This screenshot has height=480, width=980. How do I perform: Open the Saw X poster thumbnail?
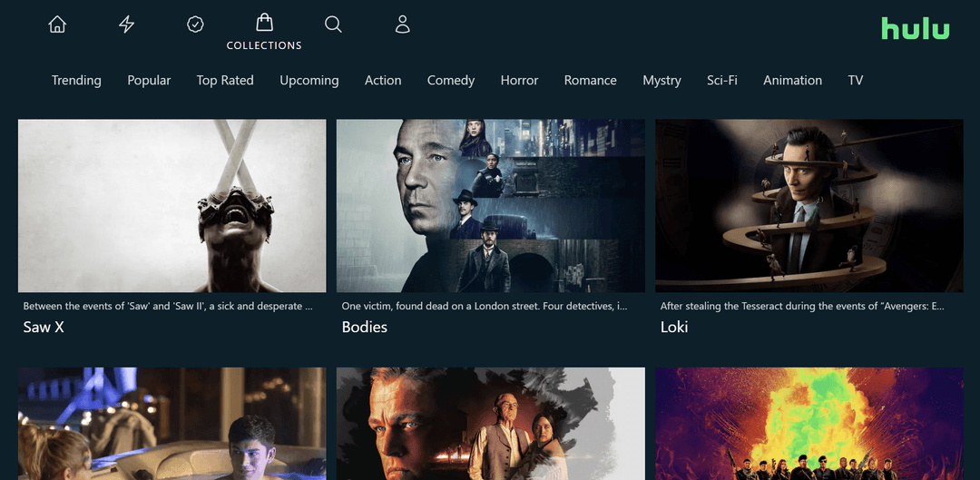click(171, 206)
